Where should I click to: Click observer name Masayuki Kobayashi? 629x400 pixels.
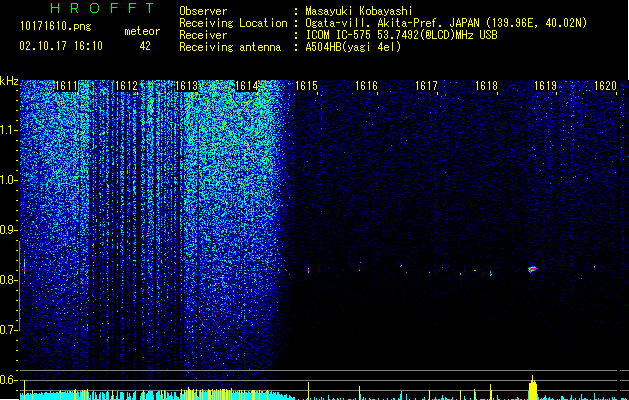point(359,11)
